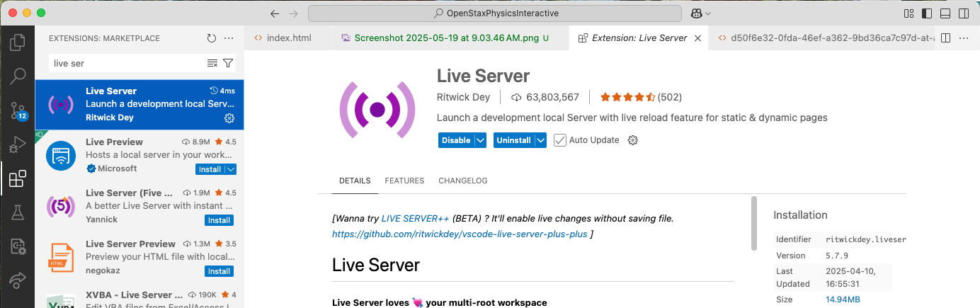The height and width of the screenshot is (308, 980).
Task: Open the manage gear beside Auto Update
Action: tap(633, 140)
